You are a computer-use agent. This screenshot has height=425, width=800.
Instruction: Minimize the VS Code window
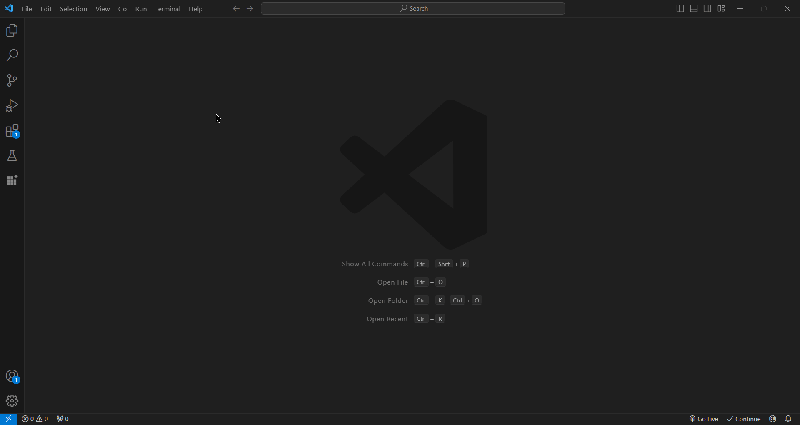point(740,9)
